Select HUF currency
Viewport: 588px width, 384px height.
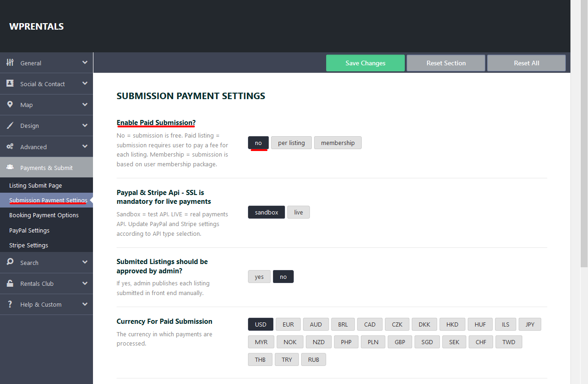pyautogui.click(x=480, y=324)
